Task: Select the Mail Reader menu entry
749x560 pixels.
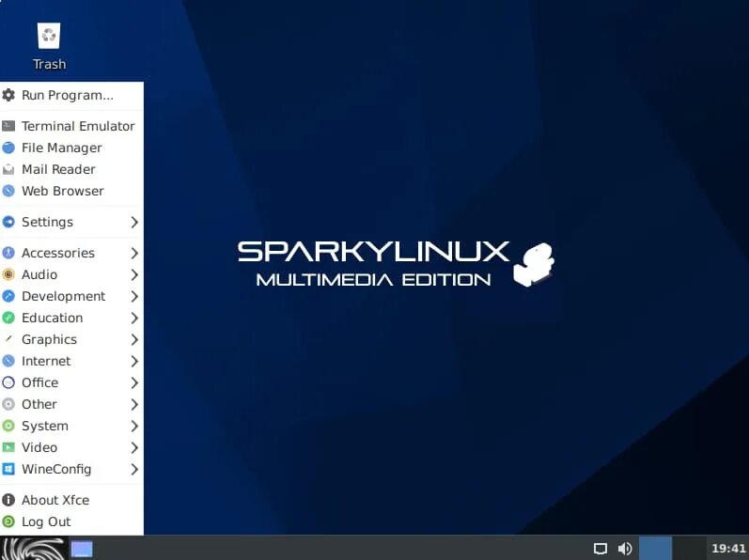Action: 71,169
